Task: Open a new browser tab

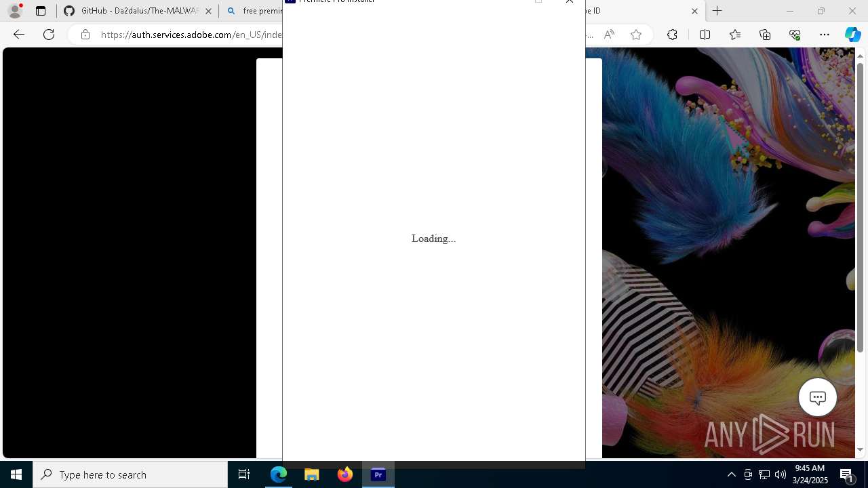Action: pos(717,11)
